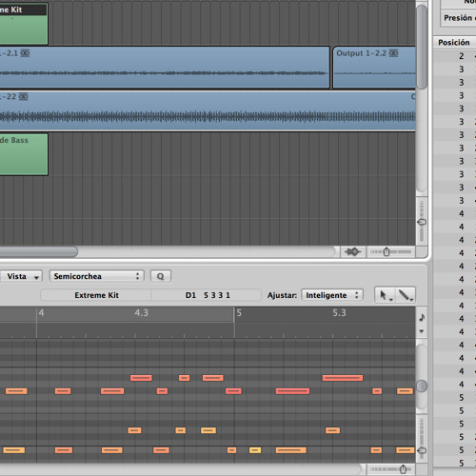This screenshot has height=476, width=476.
Task: Select the green Kit MIDI region
Action: 24,24
